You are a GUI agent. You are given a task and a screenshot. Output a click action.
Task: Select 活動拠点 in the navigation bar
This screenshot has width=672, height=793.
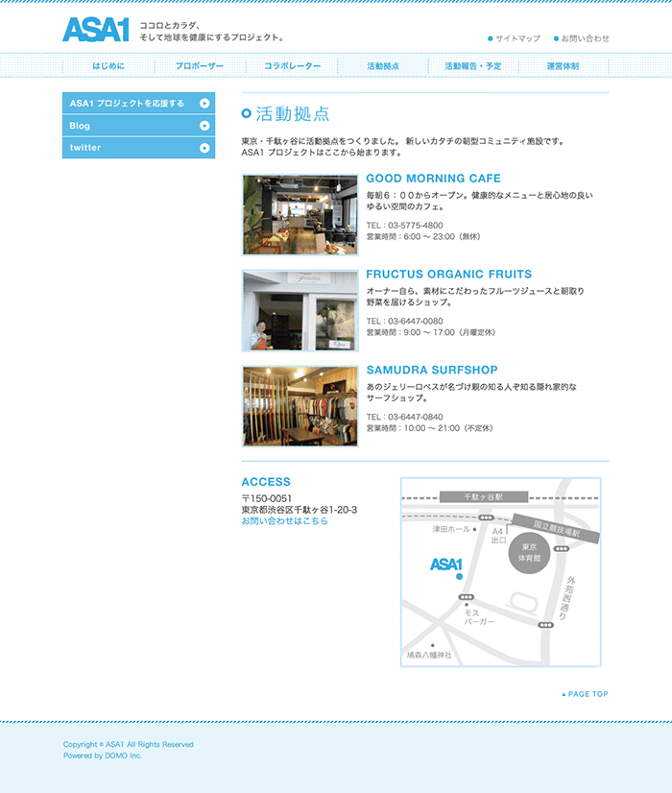click(x=382, y=67)
